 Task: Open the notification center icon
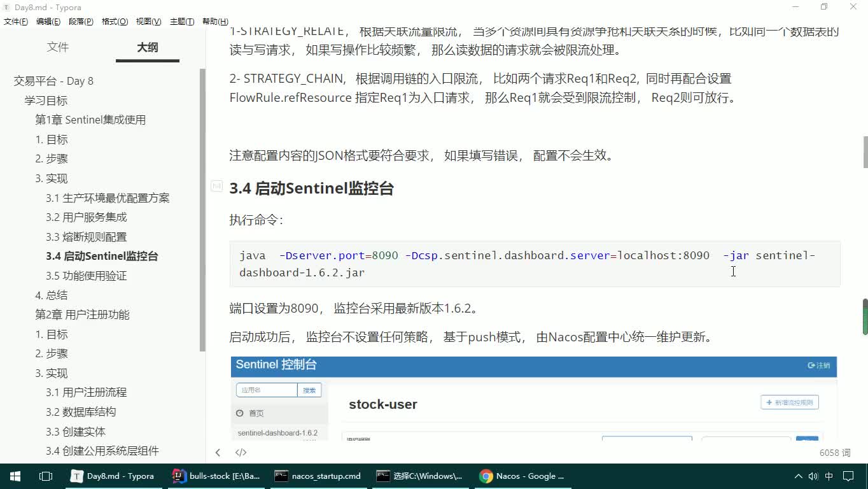pyautogui.click(x=850, y=476)
